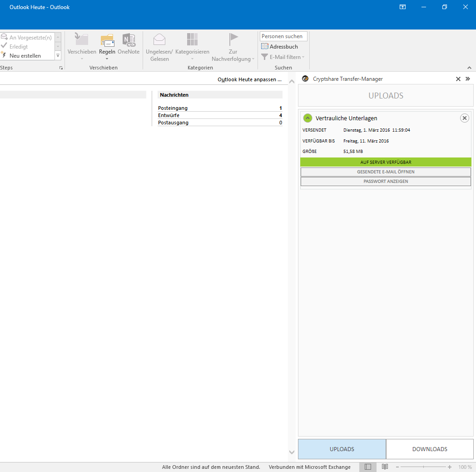Open the Posteingang folder link
Screen dimensions: 476x472
tap(173, 108)
